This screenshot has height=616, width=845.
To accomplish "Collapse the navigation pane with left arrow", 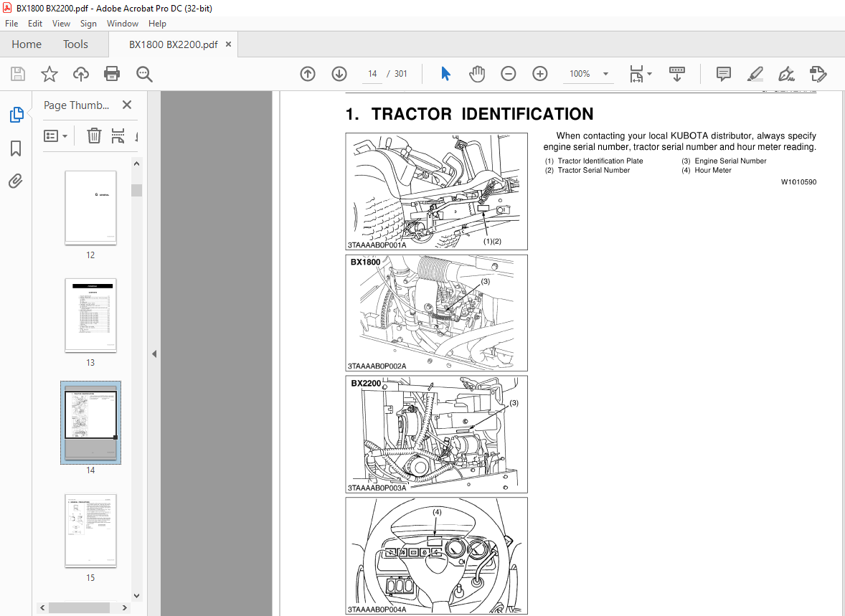I will [154, 354].
